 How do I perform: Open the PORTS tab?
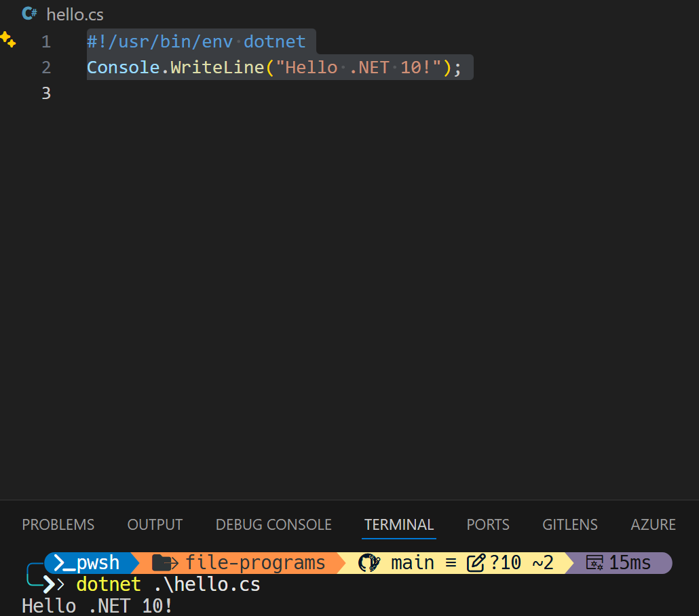click(487, 524)
